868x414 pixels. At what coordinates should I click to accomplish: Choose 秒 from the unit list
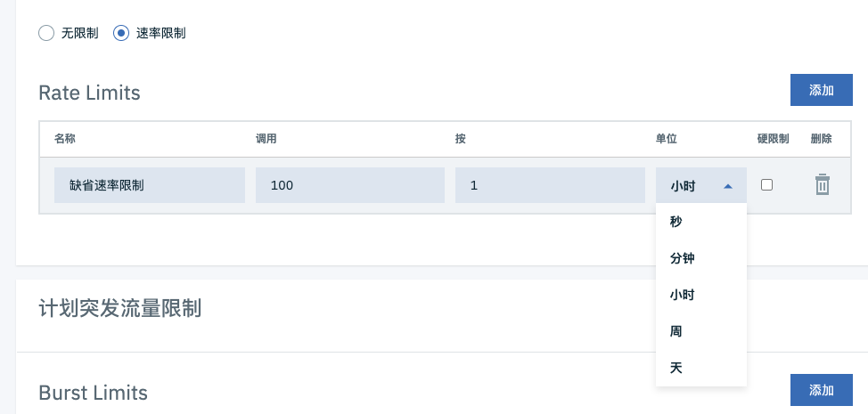[677, 222]
